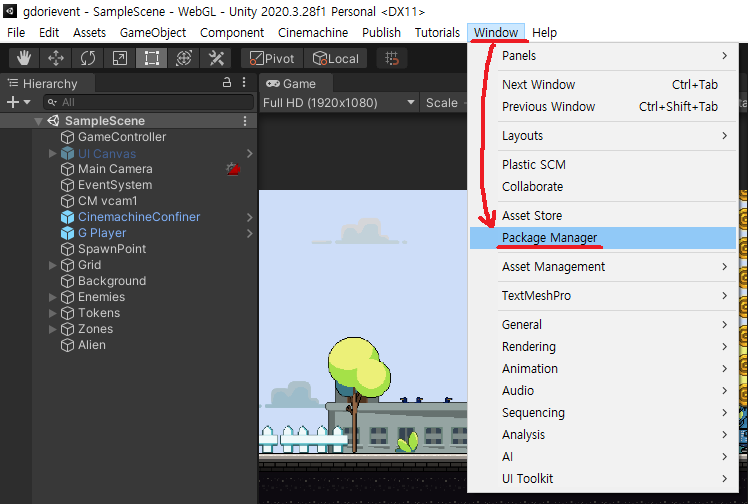Open the Component menu
748x504 pixels.
tap(232, 32)
